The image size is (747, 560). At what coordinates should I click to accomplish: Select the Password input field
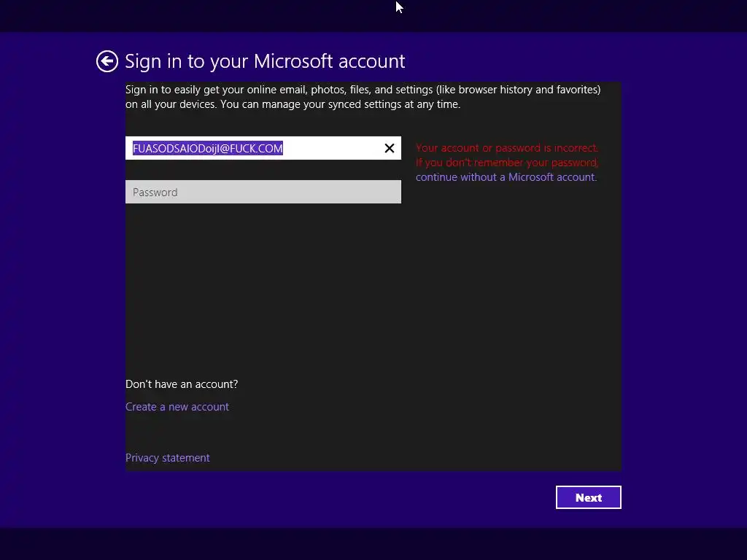[263, 192]
